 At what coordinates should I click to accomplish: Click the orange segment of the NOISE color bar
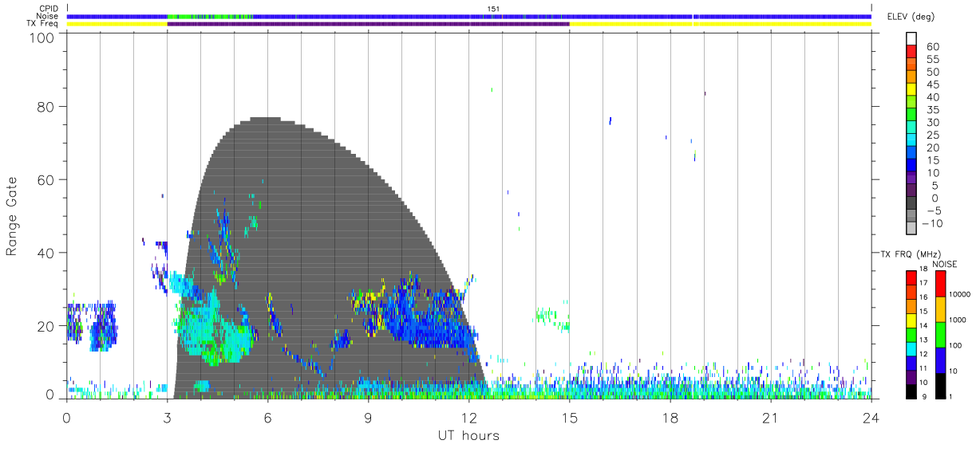(942, 309)
